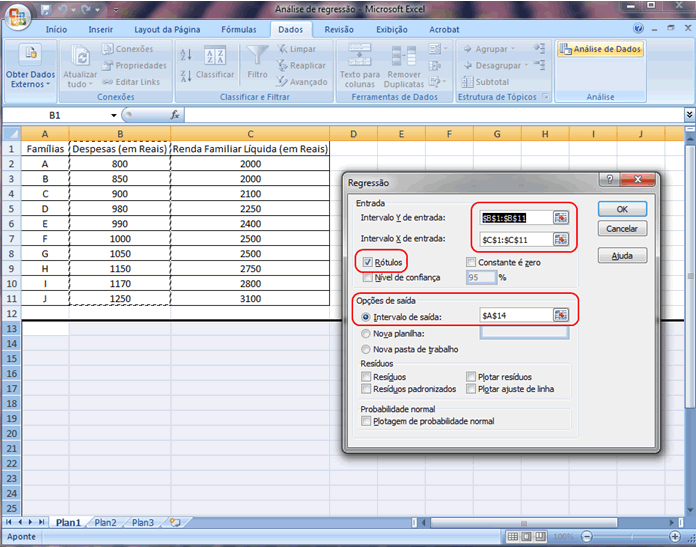Click range selector for Intervalo Y de entrada
Viewport: 696px width, 547px height.
(561, 217)
